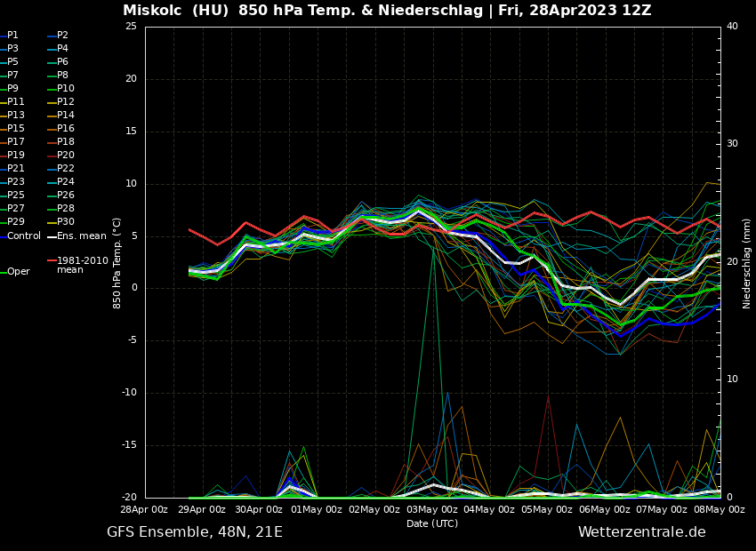This screenshot has width=756, height=551.
Task: Select the 1981-2010 mean legend entry
Action: tap(82, 265)
